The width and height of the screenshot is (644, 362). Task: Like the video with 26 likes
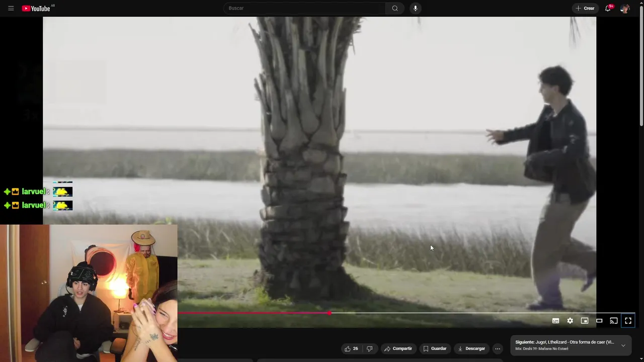coord(351,348)
